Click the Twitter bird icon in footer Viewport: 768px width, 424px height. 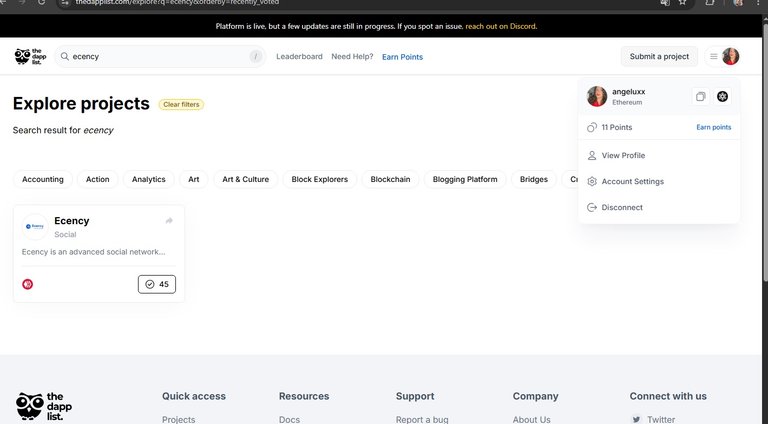tap(636, 419)
